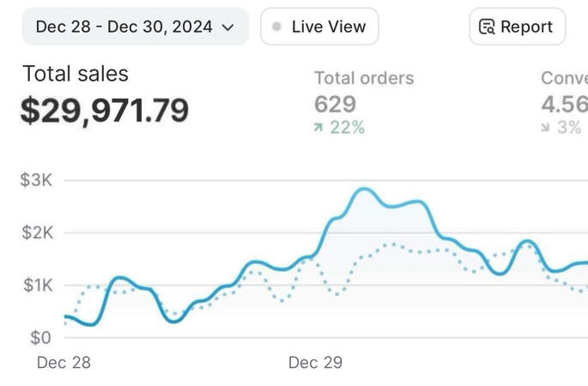
Task: Open the Report button
Action: coord(517,27)
